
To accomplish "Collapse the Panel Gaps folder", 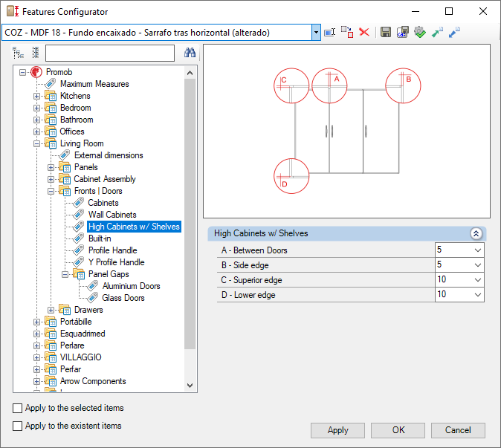I will coord(65,275).
